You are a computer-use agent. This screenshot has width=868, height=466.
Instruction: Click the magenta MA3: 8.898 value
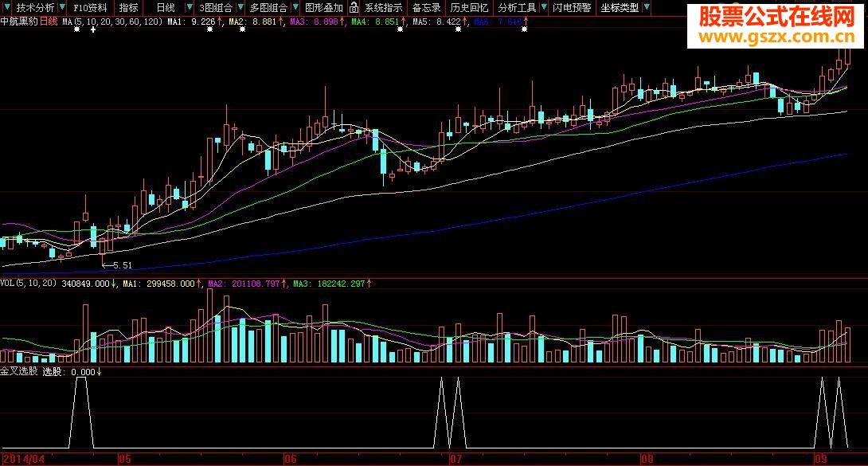coord(314,22)
